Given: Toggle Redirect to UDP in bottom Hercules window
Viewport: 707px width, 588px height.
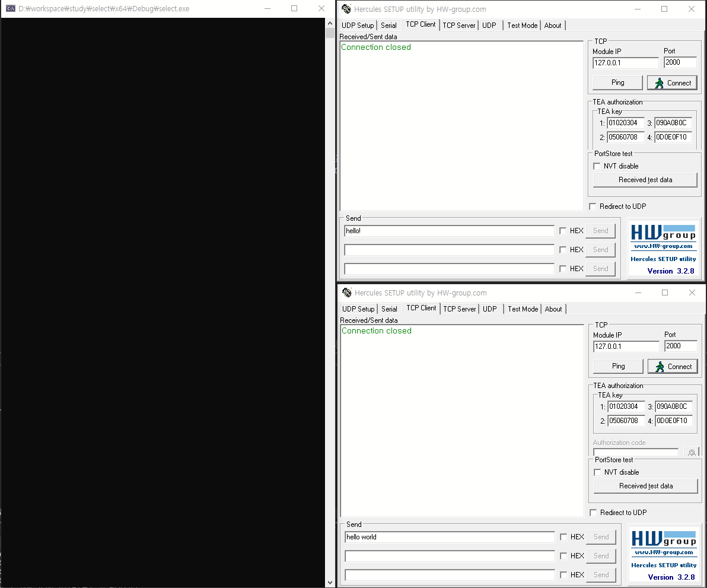Looking at the screenshot, I should click(x=593, y=513).
